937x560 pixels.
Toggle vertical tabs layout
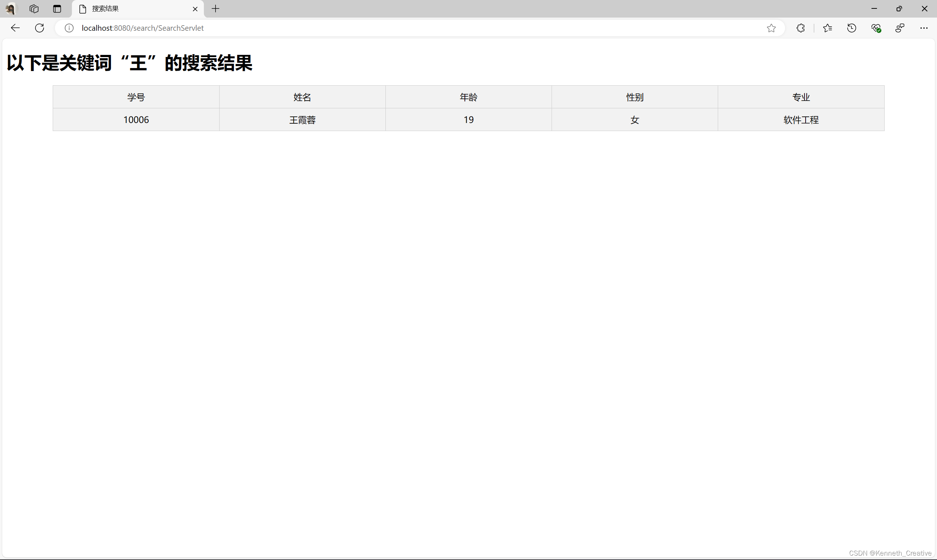coord(57,8)
